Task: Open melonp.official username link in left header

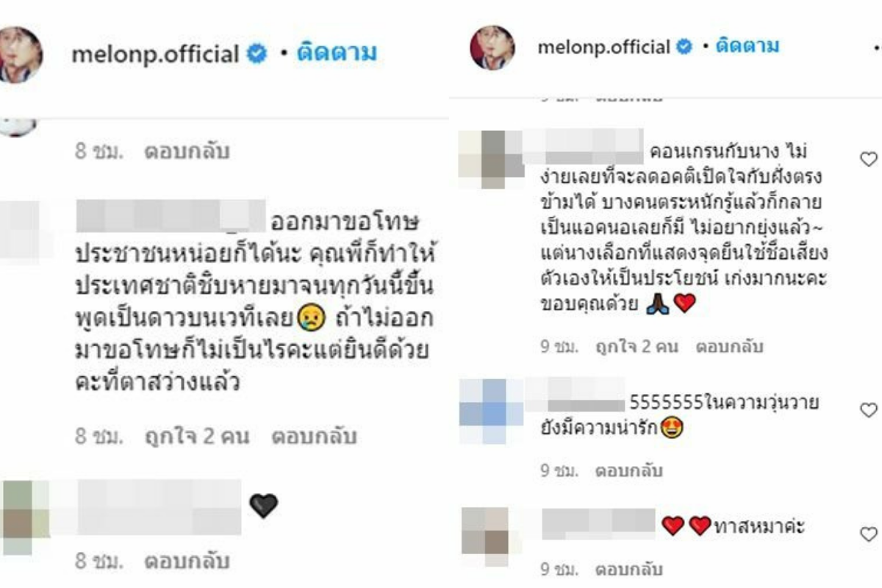Action: point(156,54)
